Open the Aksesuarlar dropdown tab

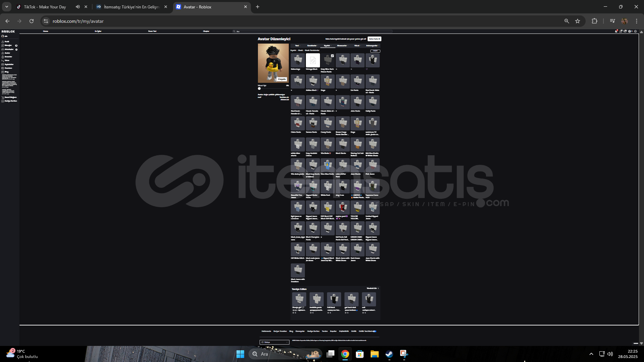tap(342, 46)
